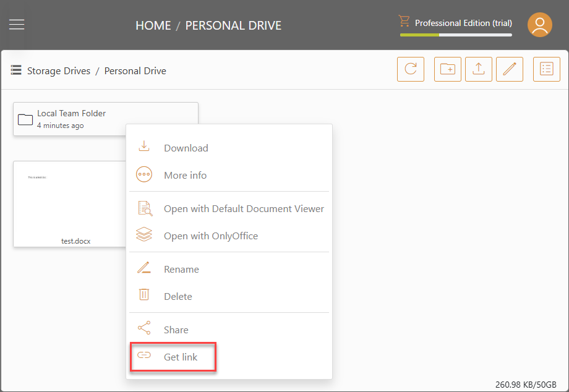Click Personal Drive breadcrumb

135,70
